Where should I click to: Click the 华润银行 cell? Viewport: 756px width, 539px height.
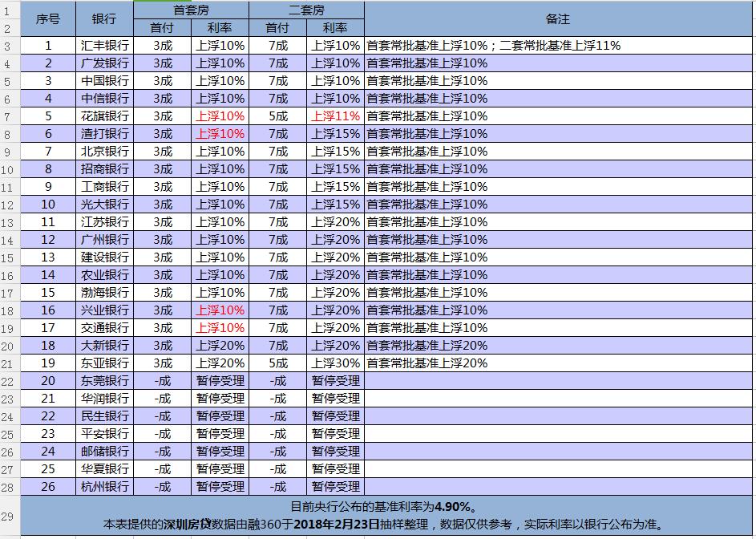click(104, 398)
